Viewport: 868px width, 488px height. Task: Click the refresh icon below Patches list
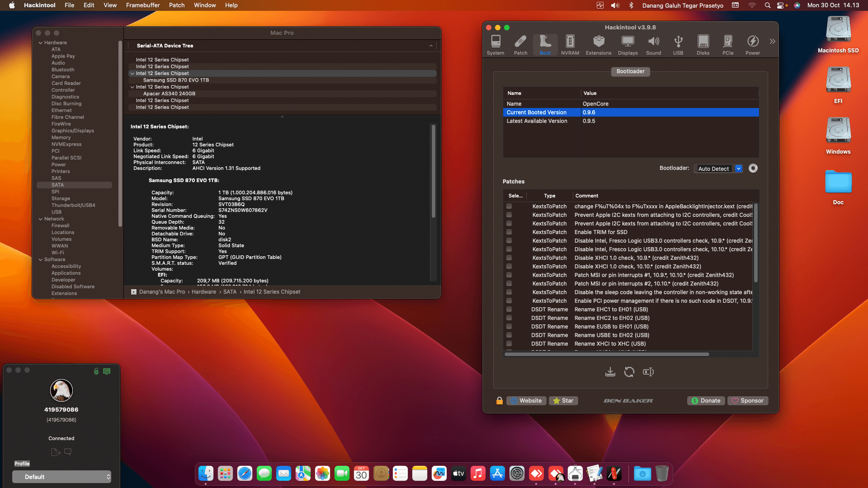point(629,372)
